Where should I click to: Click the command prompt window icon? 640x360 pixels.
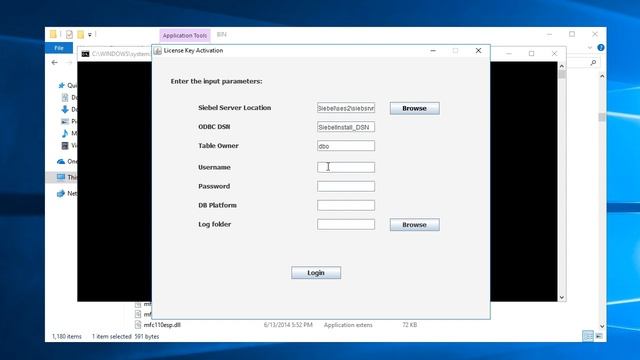pyautogui.click(x=85, y=54)
